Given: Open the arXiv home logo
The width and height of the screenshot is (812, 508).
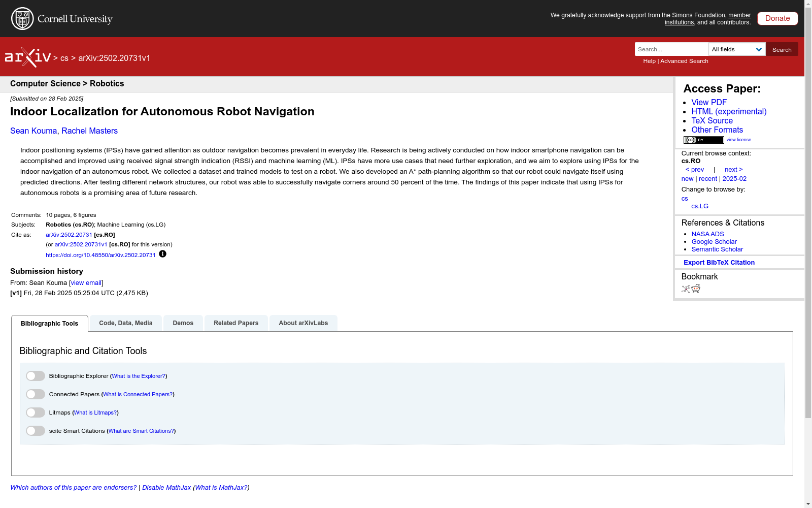Looking at the screenshot, I should point(28,57).
